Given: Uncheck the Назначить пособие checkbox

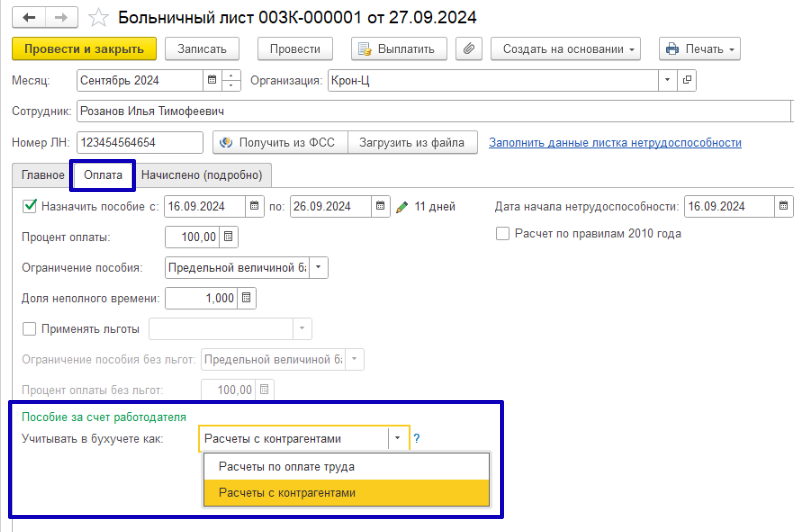Looking at the screenshot, I should 29,207.
